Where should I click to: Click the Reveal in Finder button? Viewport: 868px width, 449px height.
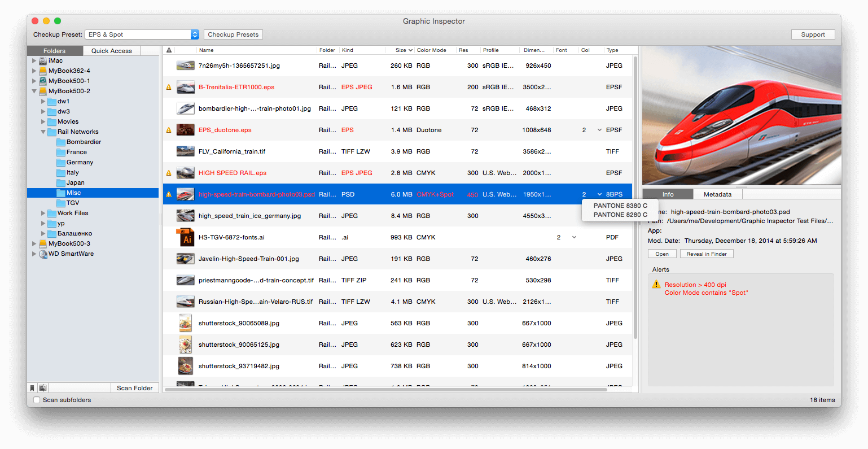tap(707, 254)
